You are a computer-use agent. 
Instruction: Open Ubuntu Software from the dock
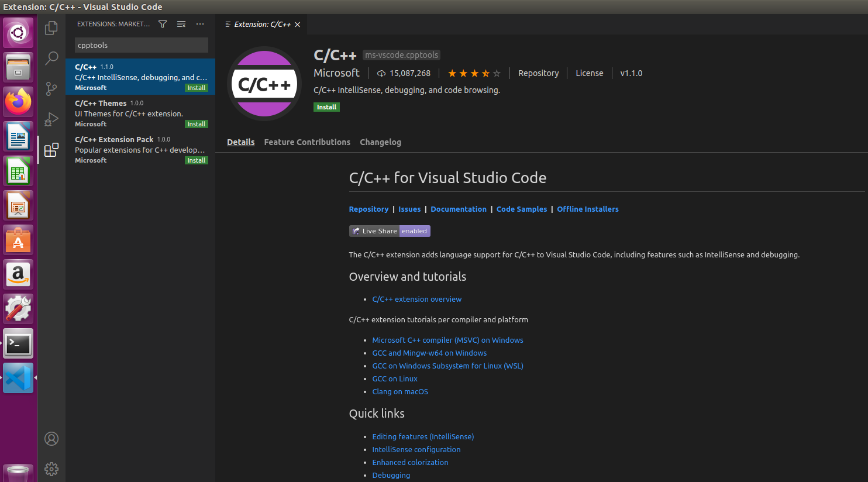click(x=18, y=239)
